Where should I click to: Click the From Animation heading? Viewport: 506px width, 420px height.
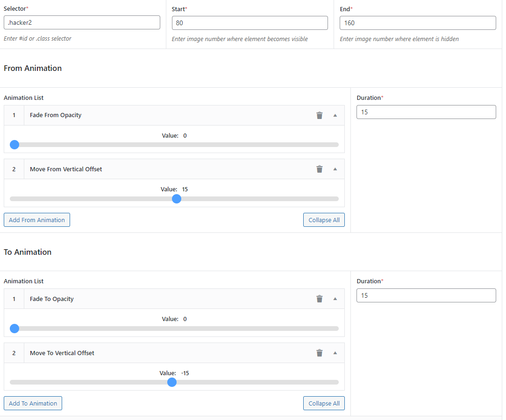33,68
